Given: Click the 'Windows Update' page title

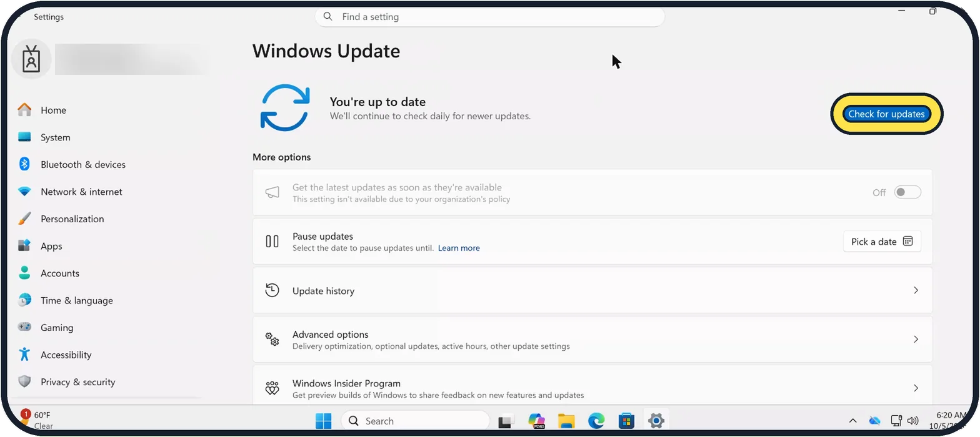Looking at the screenshot, I should click(x=326, y=51).
